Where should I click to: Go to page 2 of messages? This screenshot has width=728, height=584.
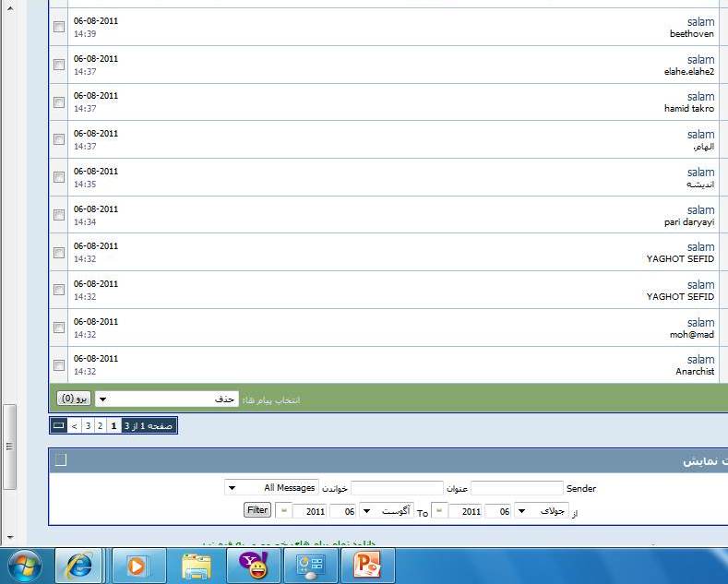click(100, 426)
